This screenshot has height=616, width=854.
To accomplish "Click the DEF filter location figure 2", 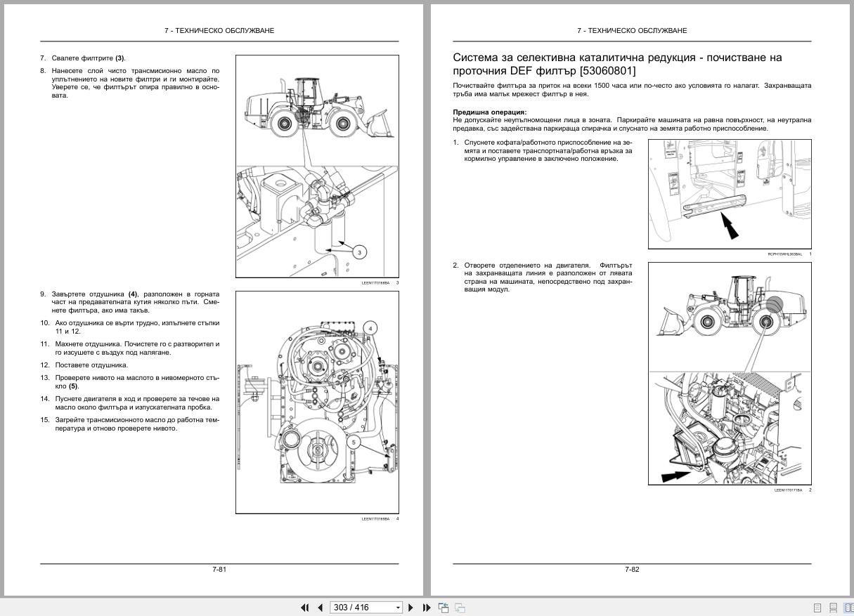I will coord(730,374).
